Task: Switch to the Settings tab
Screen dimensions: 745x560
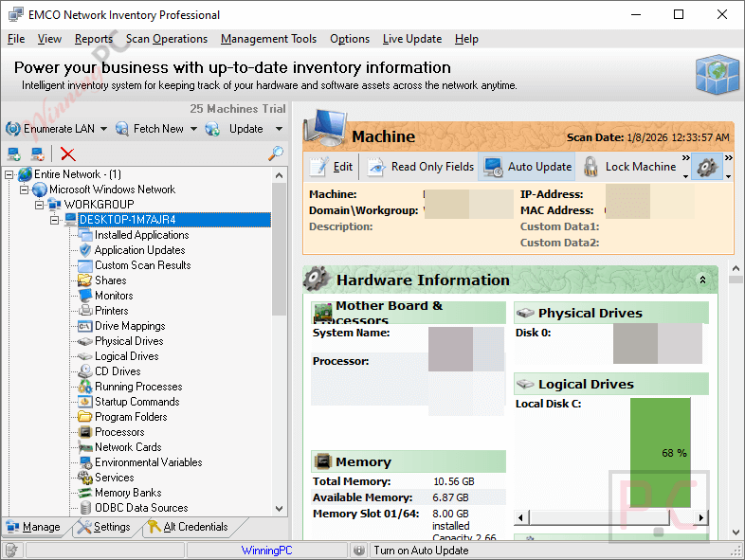Action: coord(104,527)
